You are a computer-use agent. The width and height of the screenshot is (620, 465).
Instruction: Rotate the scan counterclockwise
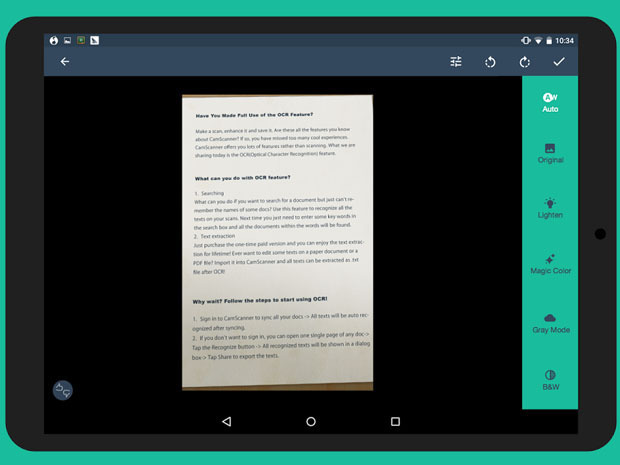(490, 62)
